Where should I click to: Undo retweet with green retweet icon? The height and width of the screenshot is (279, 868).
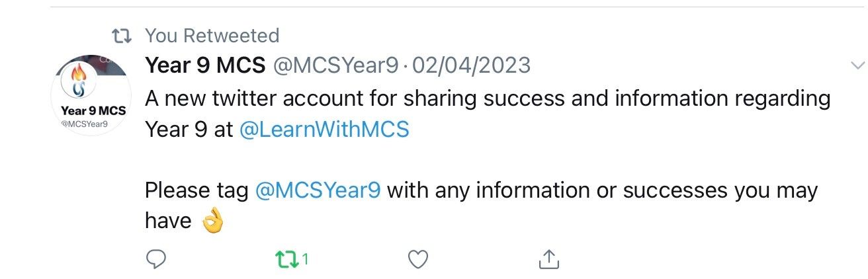[x=286, y=260]
